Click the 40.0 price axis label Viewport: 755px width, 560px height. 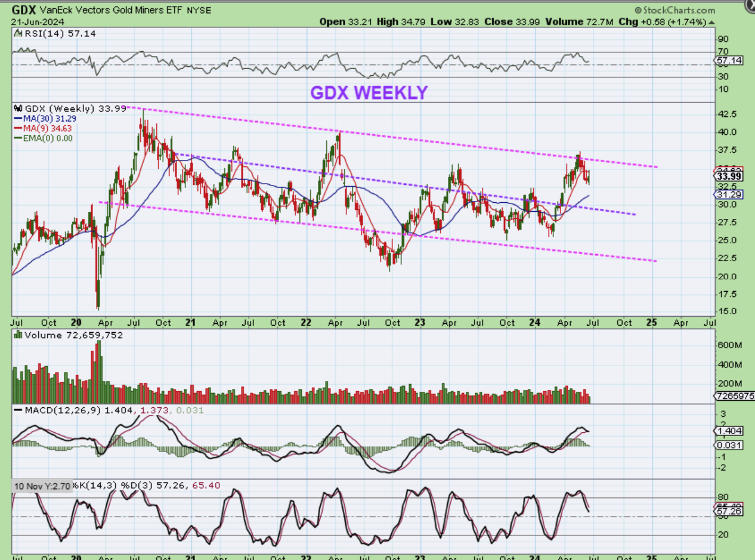click(728, 132)
